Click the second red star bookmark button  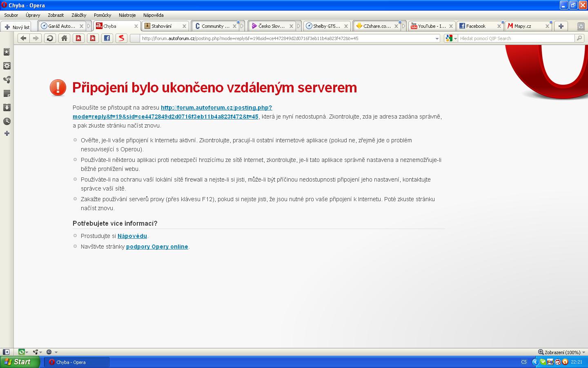93,38
